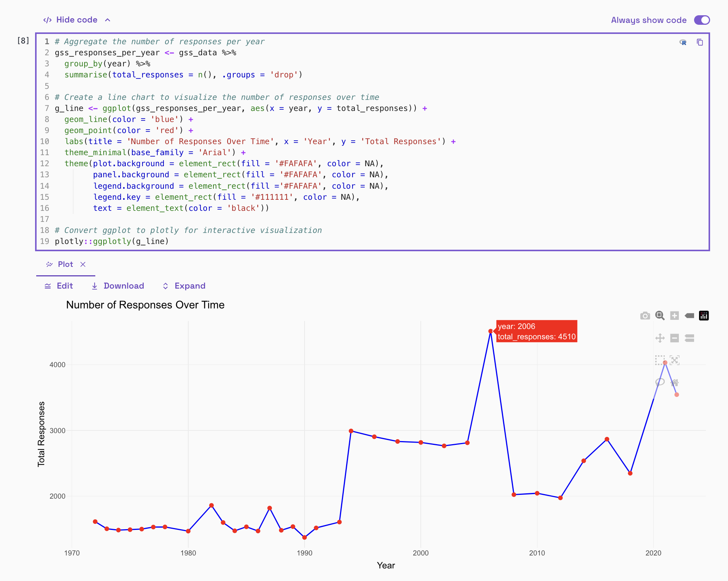Click the Download button above the chart
Screen dimensions: 728x581
[118, 286]
